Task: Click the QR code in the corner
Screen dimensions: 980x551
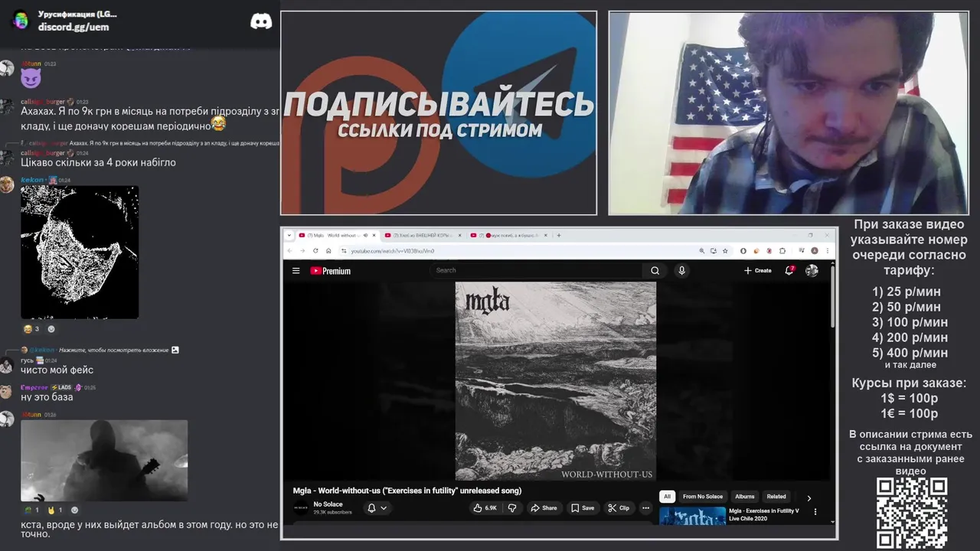Action: click(912, 513)
